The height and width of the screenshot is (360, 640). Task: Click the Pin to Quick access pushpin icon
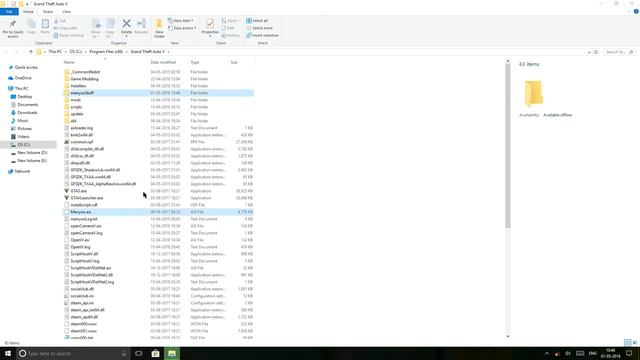(x=13, y=24)
